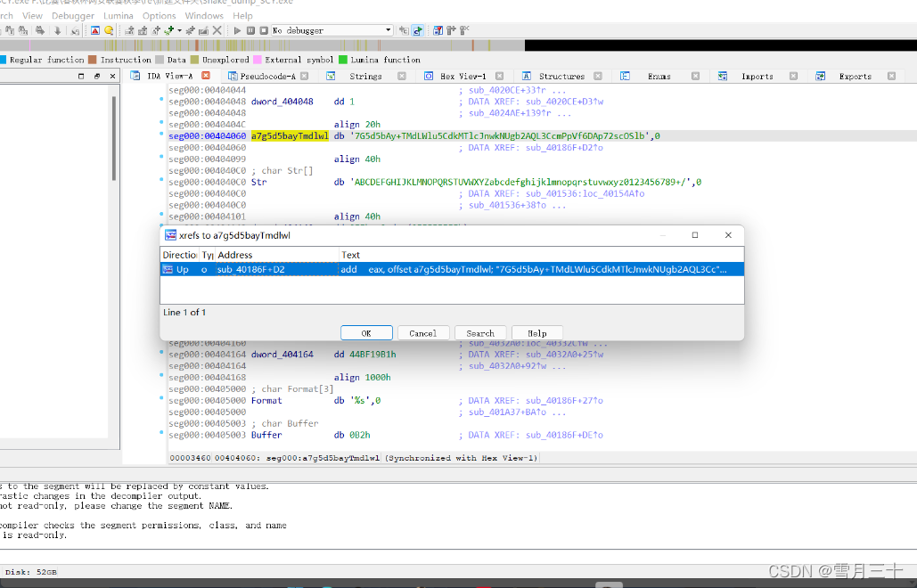Close the Structures tab

pos(598,76)
